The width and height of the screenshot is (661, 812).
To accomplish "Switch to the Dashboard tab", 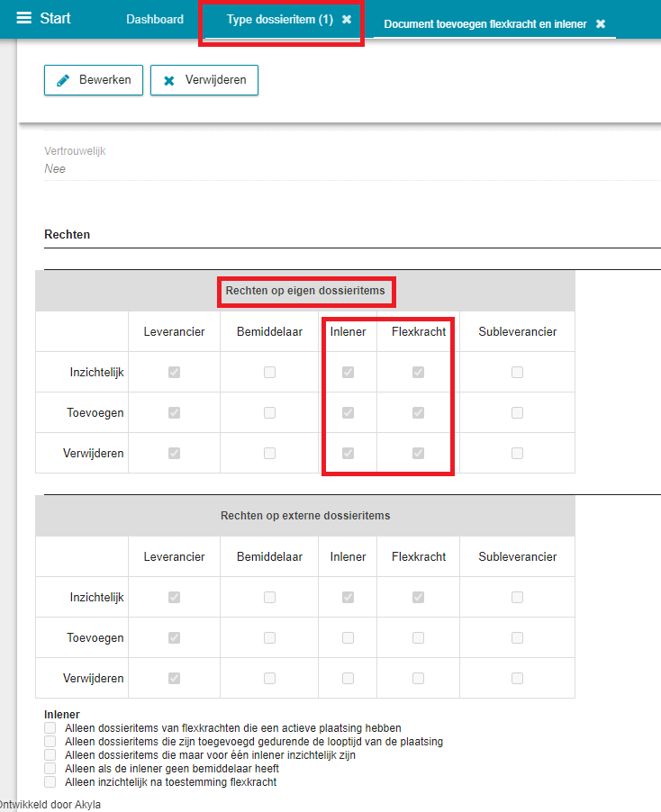I will click(x=155, y=20).
